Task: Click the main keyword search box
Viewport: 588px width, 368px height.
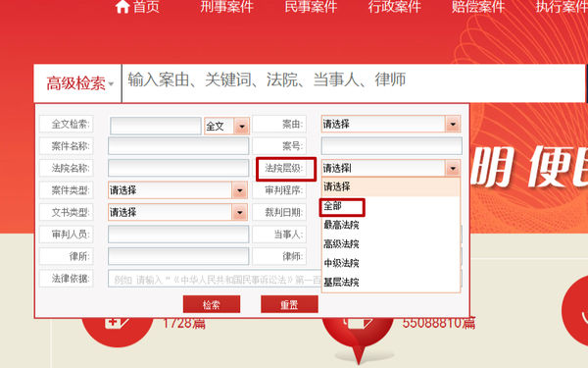Action: 353,83
